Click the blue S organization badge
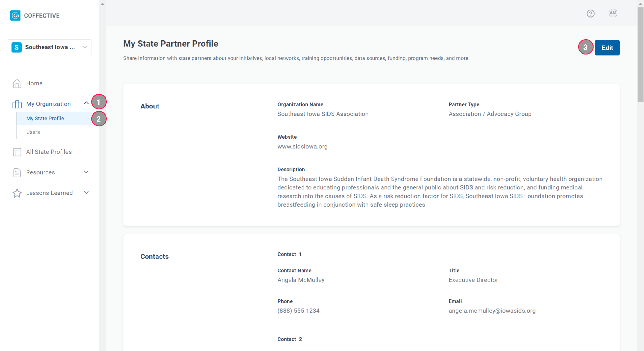The height and width of the screenshot is (351, 644). (x=17, y=47)
